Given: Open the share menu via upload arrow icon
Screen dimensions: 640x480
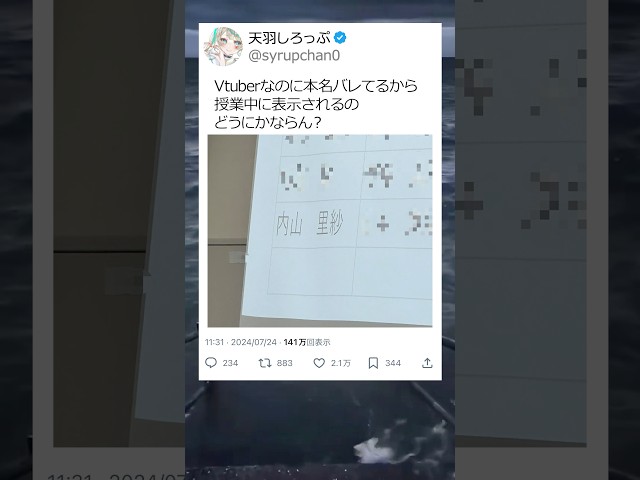Looking at the screenshot, I should [x=427, y=363].
